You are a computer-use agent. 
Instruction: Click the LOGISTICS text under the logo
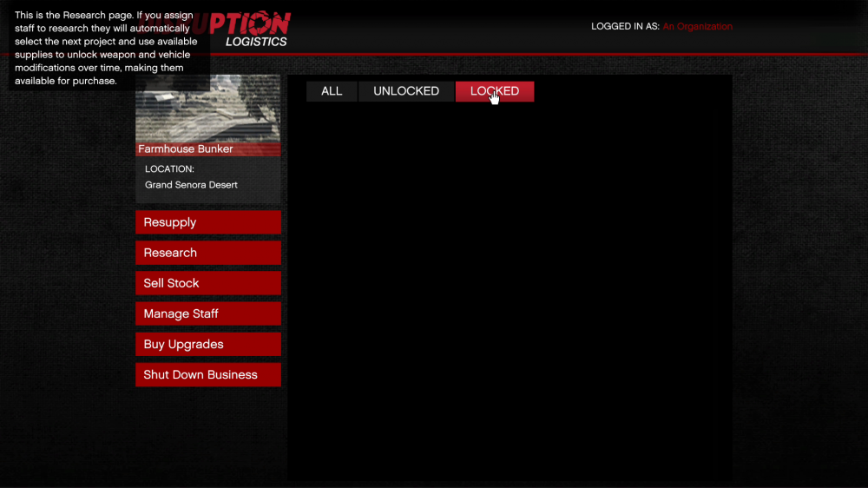click(x=256, y=42)
